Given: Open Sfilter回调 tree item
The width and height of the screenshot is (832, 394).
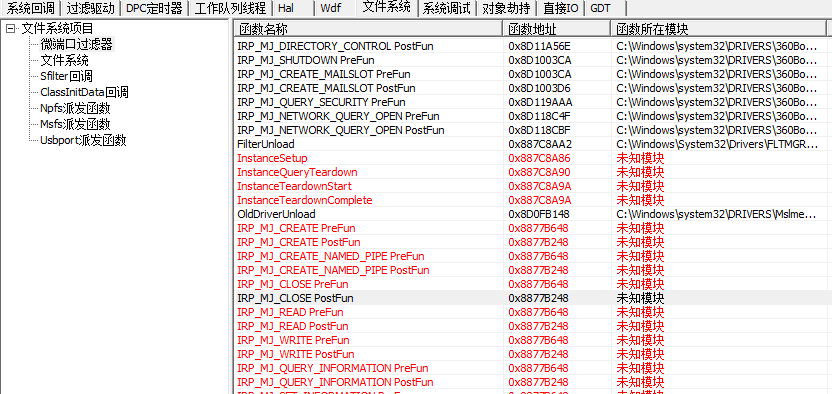Looking at the screenshot, I should click(66, 76).
